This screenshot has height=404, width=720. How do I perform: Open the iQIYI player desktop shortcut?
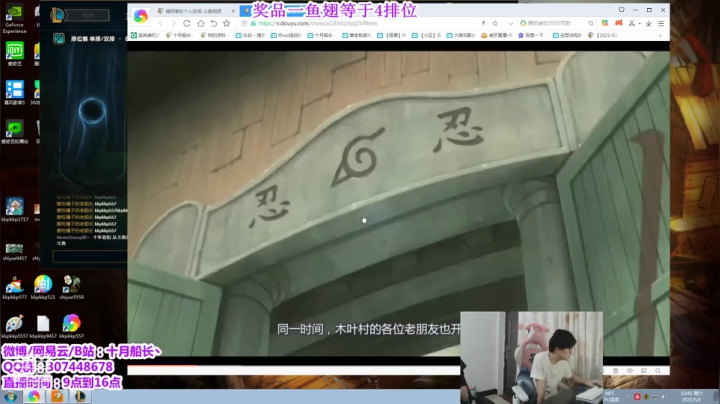[15, 132]
